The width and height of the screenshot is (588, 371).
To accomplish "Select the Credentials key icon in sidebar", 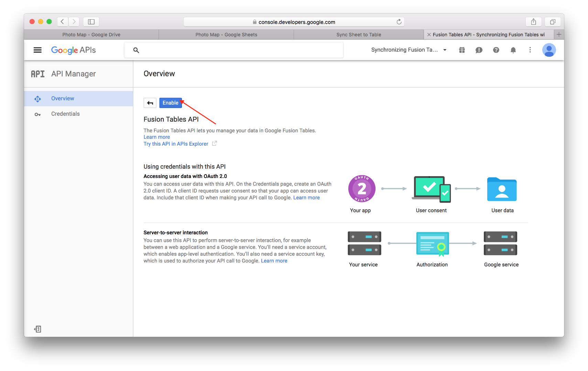I will coord(38,114).
